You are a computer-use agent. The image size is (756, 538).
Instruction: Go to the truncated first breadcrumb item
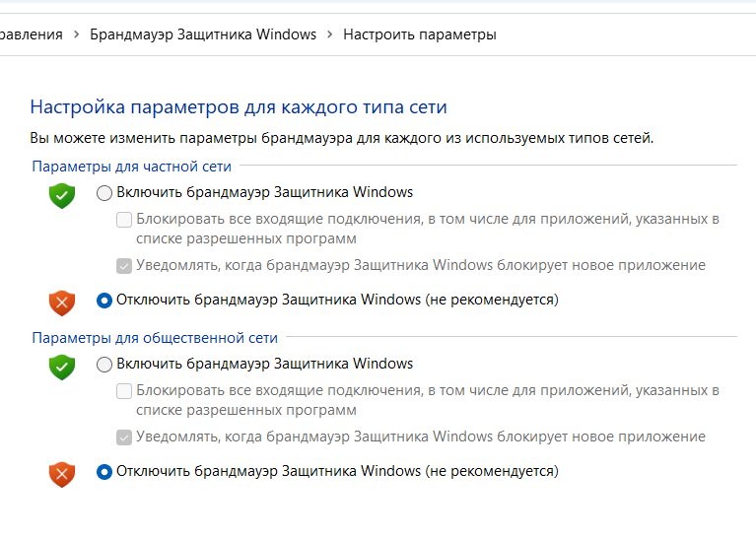(x=30, y=34)
